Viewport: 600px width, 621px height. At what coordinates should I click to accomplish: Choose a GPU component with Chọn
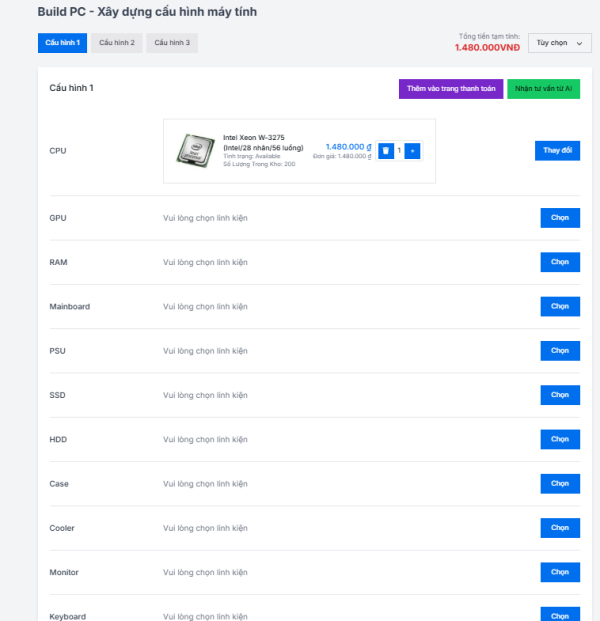[560, 218]
